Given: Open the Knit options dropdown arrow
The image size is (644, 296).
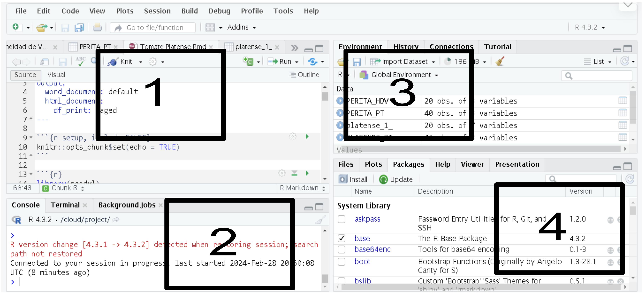Looking at the screenshot, I should pyautogui.click(x=141, y=62).
